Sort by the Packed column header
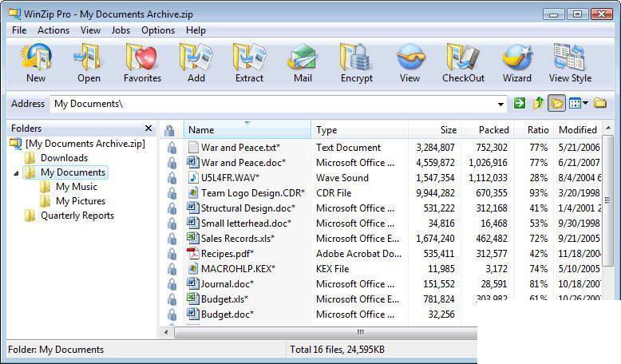This screenshot has height=364, width=621. [x=488, y=130]
